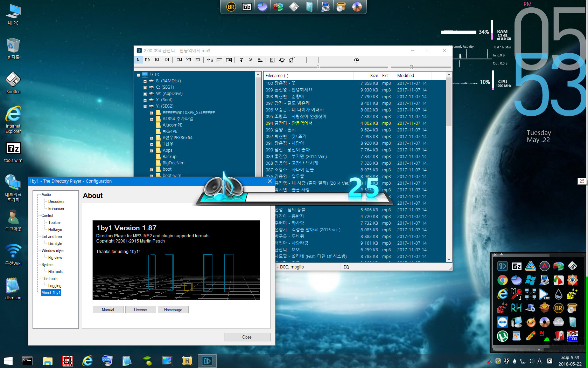The width and height of the screenshot is (588, 368).
Task: Click the rewind/skip-back segment icon
Action: [x=179, y=60]
